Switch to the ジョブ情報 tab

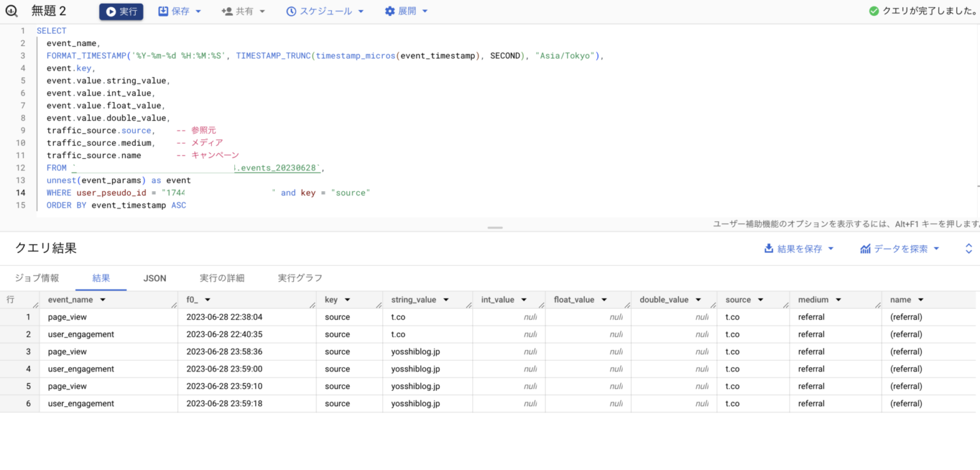(x=37, y=278)
